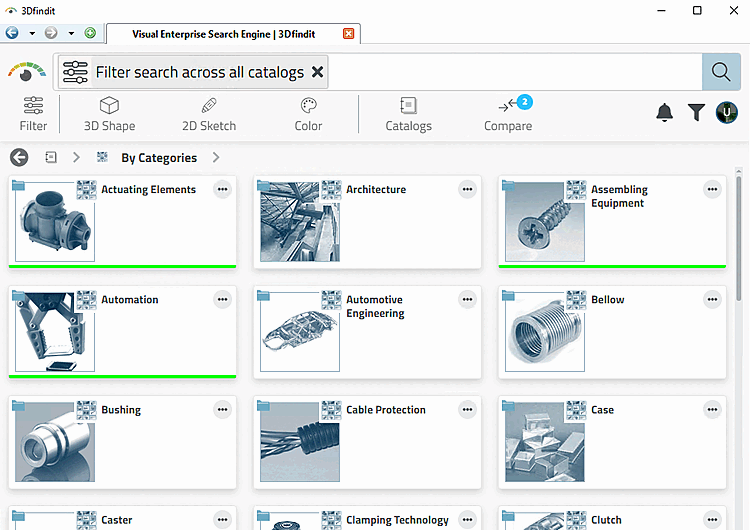Screen dimensions: 750x530
Task: Open the Color search option
Action: pyautogui.click(x=309, y=114)
